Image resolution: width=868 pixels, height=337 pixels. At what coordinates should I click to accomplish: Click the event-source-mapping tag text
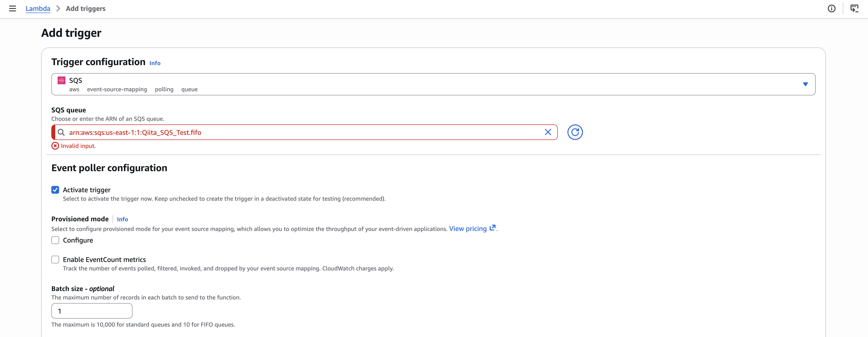pyautogui.click(x=117, y=89)
